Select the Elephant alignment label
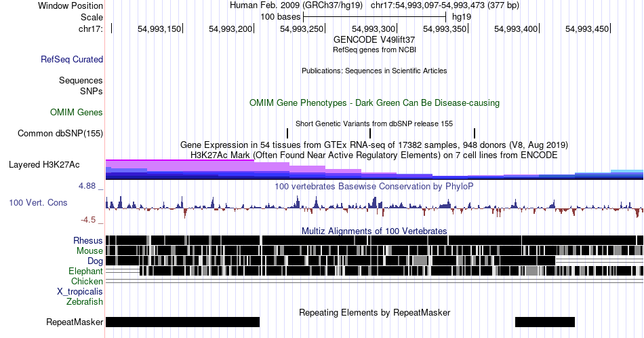Viewport: 644px width, 338px height. tap(85, 271)
